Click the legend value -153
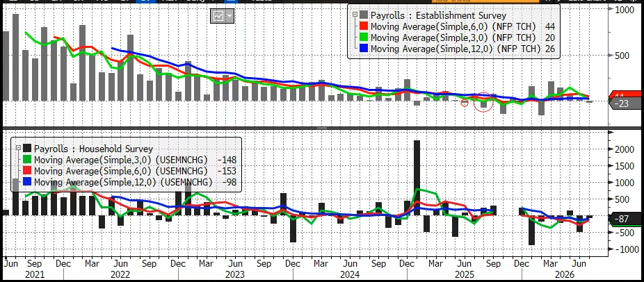 click(227, 171)
